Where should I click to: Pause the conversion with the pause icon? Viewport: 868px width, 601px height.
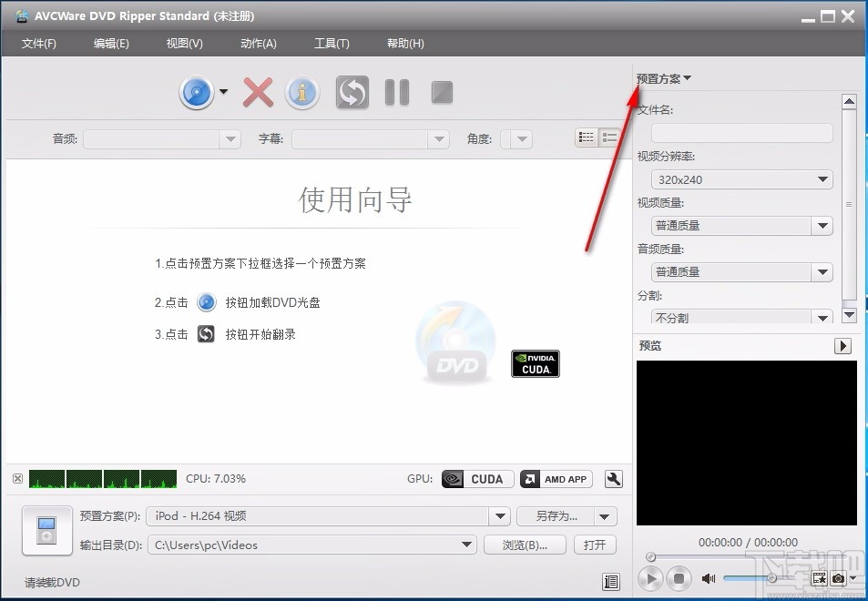tap(396, 91)
